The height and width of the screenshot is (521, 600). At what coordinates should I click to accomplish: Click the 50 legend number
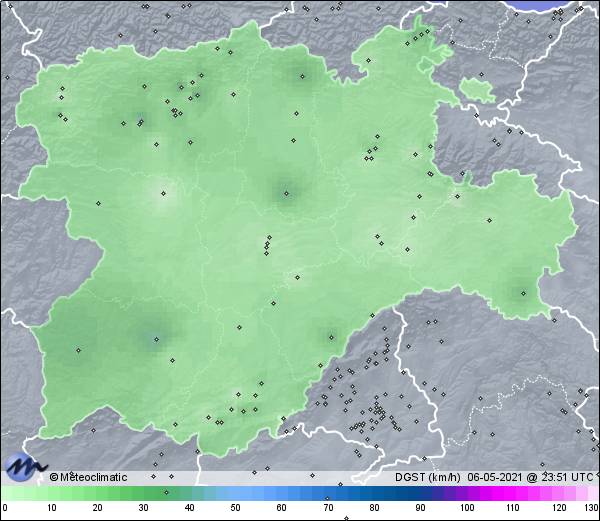(235, 508)
